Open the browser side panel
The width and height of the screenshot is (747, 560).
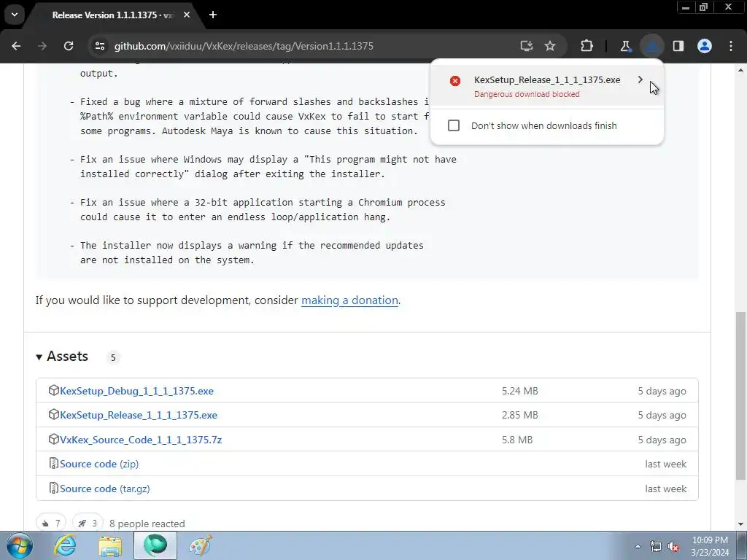pos(678,46)
